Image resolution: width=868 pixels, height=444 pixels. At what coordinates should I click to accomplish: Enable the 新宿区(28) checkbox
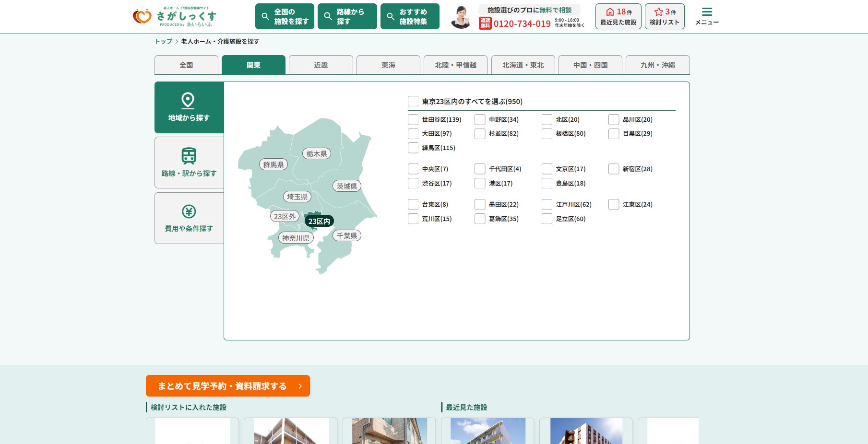614,169
